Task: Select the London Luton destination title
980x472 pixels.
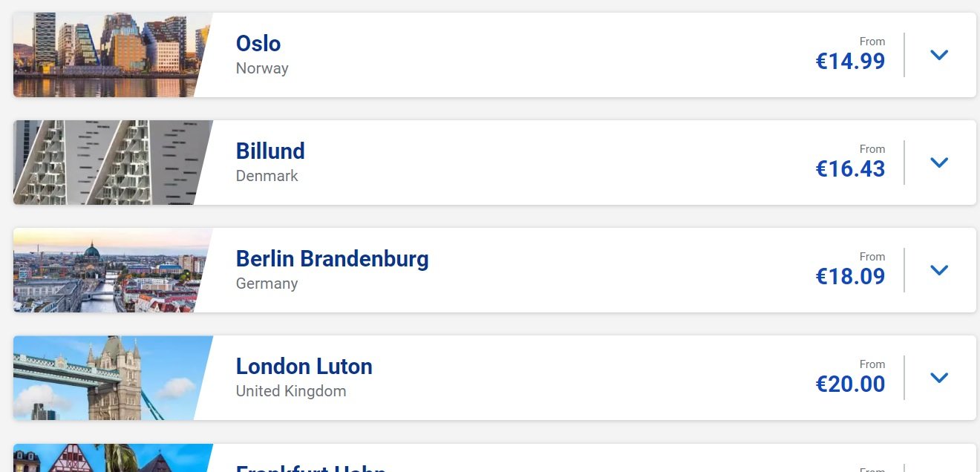Action: pos(304,366)
